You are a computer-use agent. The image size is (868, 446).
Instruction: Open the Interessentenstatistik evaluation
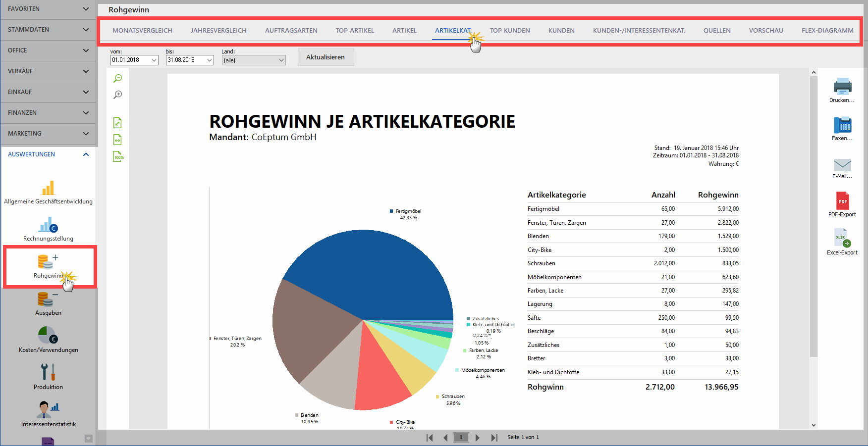click(x=48, y=415)
